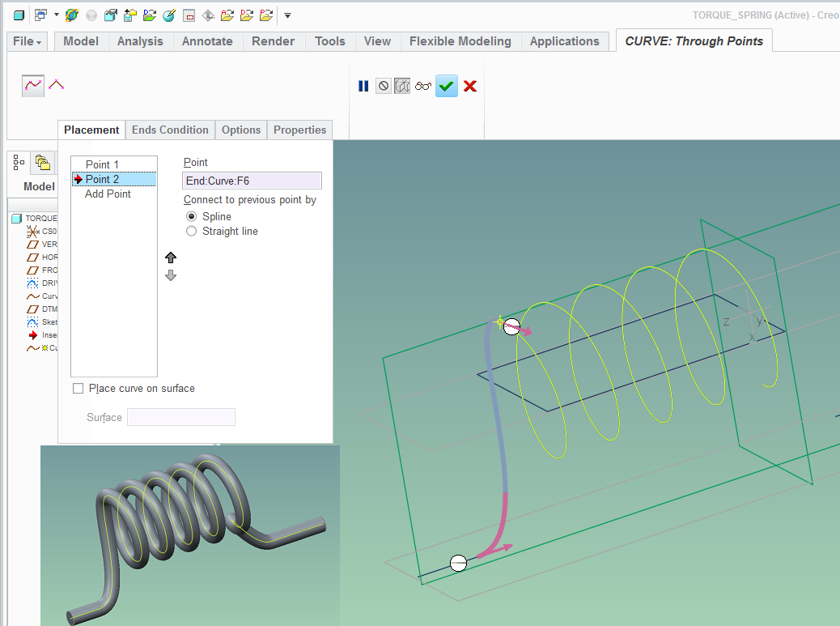Click the lower white drag handle on curve
The image size is (840, 626).
point(459,564)
